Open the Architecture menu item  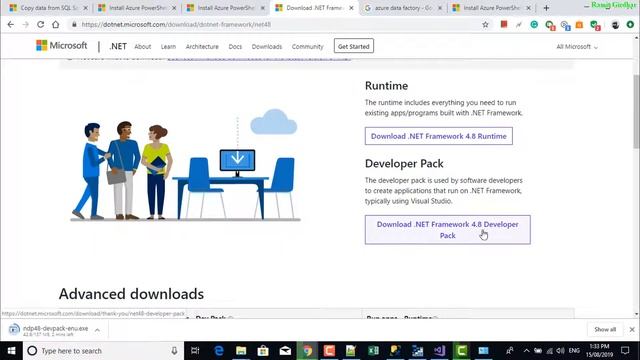pyautogui.click(x=202, y=47)
